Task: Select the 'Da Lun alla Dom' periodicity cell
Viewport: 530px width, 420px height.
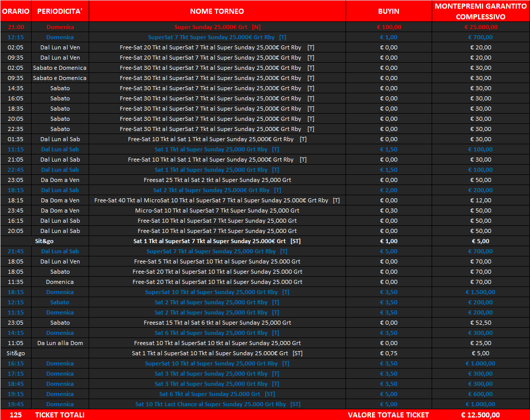Action: pos(60,343)
